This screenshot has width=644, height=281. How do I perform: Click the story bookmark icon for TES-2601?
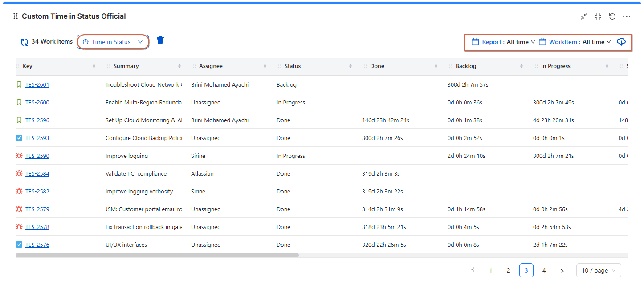coord(19,84)
